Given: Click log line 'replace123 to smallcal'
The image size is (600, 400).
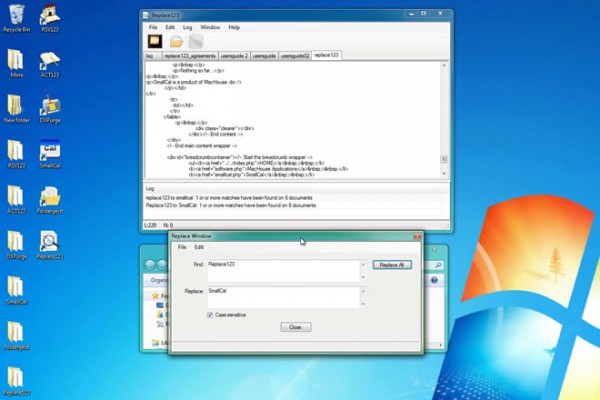Looking at the screenshot, I should click(x=229, y=198).
